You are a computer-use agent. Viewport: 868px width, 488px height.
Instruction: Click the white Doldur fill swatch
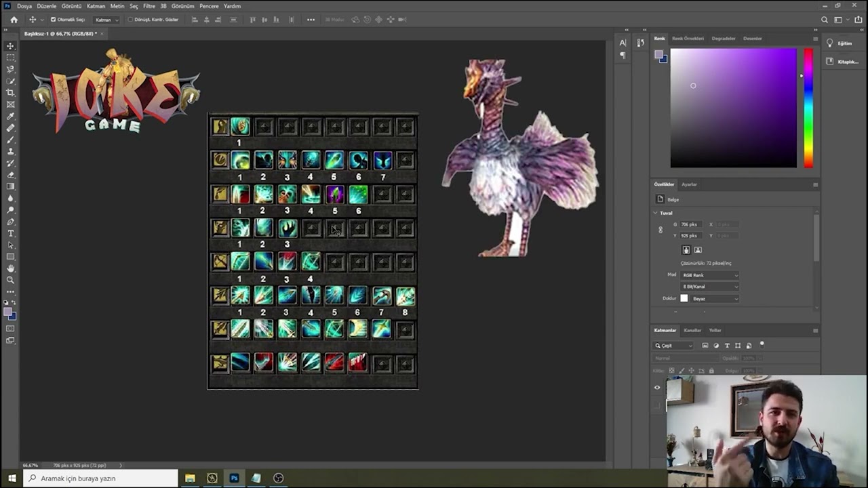[684, 298]
